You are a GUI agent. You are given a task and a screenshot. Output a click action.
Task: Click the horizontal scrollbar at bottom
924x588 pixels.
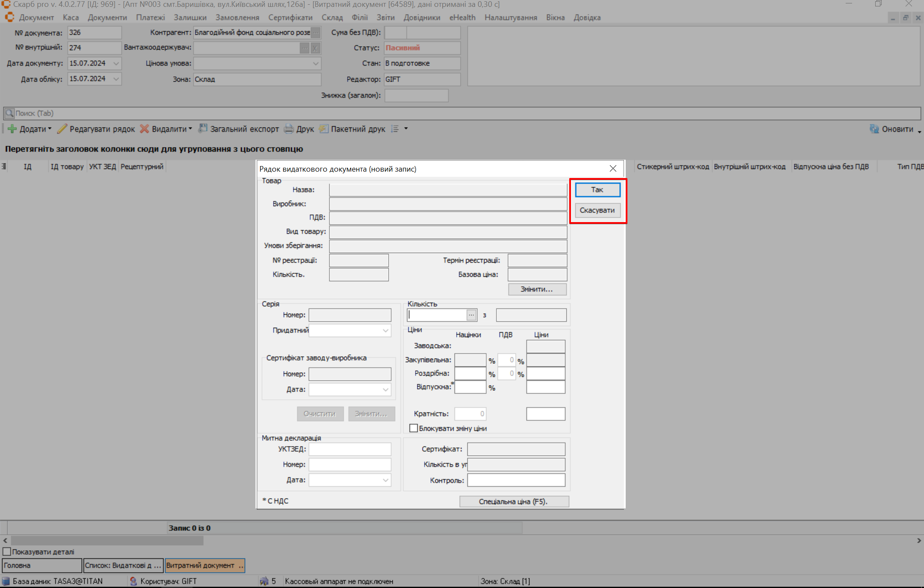[107, 540]
